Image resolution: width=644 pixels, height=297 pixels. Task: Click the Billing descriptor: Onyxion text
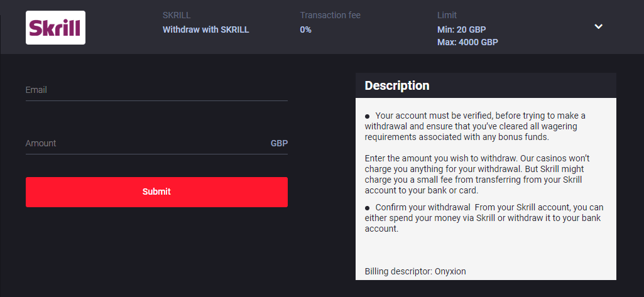(x=415, y=271)
